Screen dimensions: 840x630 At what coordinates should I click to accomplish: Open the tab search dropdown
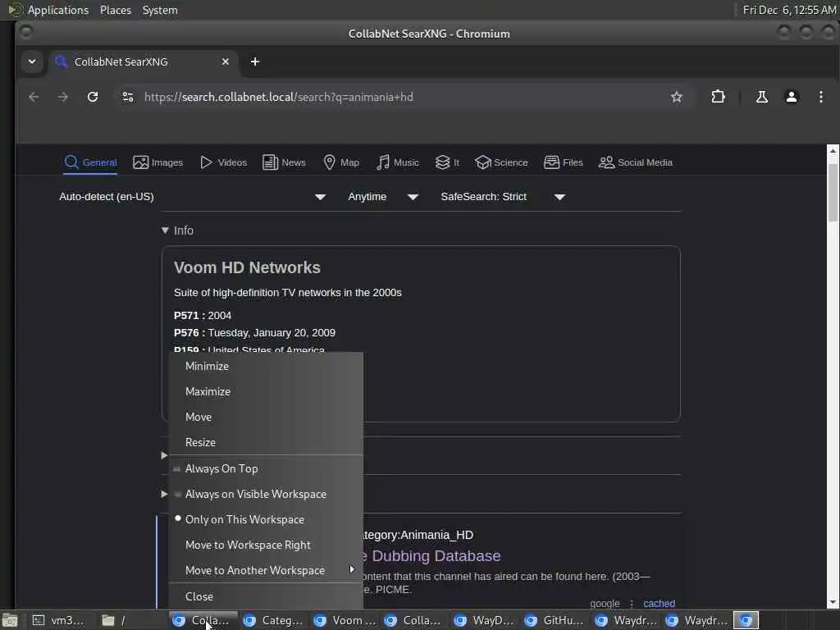pos(32,62)
